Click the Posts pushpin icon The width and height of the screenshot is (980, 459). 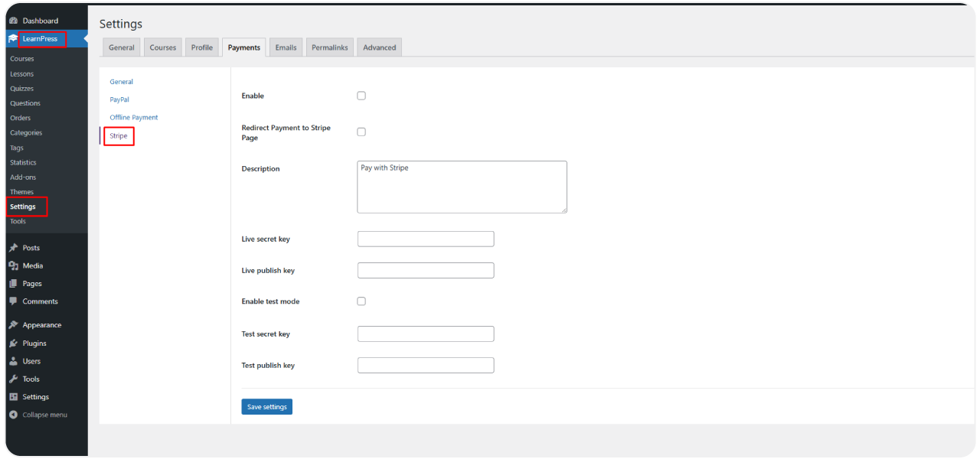click(x=13, y=248)
